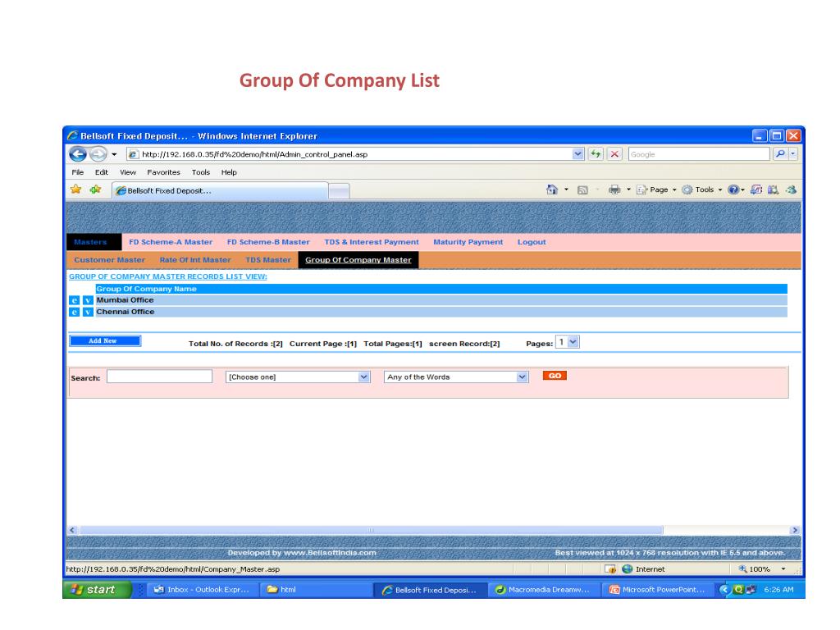This screenshot has height=630, width=840.
Task: Click inside the URL address bar
Action: click(x=354, y=154)
